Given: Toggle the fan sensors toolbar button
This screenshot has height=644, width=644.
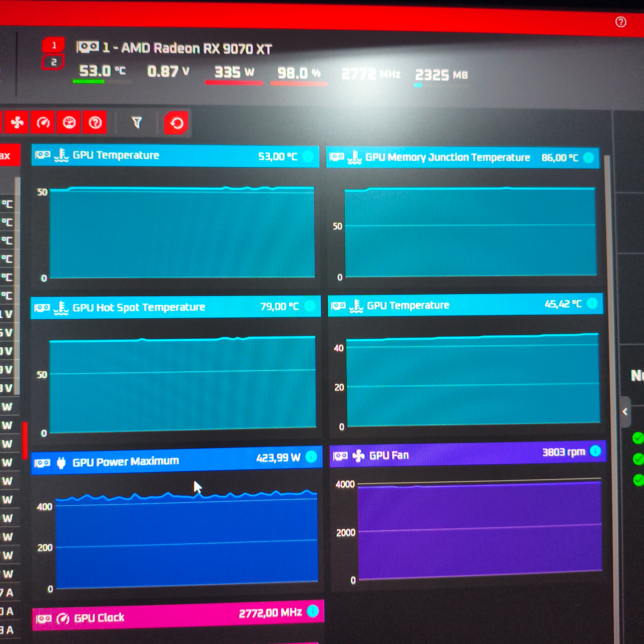Looking at the screenshot, I should tap(17, 123).
